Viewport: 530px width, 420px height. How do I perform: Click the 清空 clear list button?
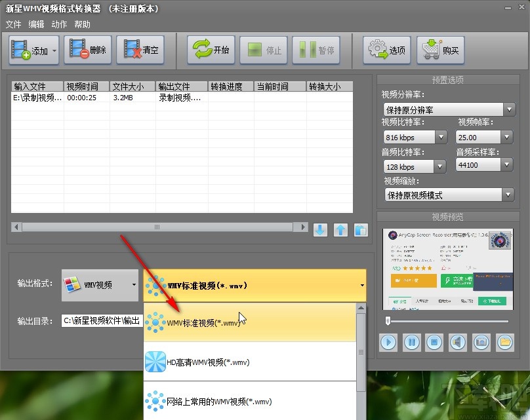[140, 50]
